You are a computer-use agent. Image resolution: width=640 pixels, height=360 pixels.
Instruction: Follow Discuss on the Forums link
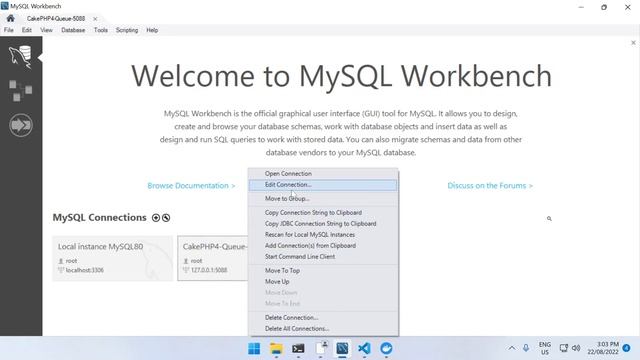click(x=490, y=186)
